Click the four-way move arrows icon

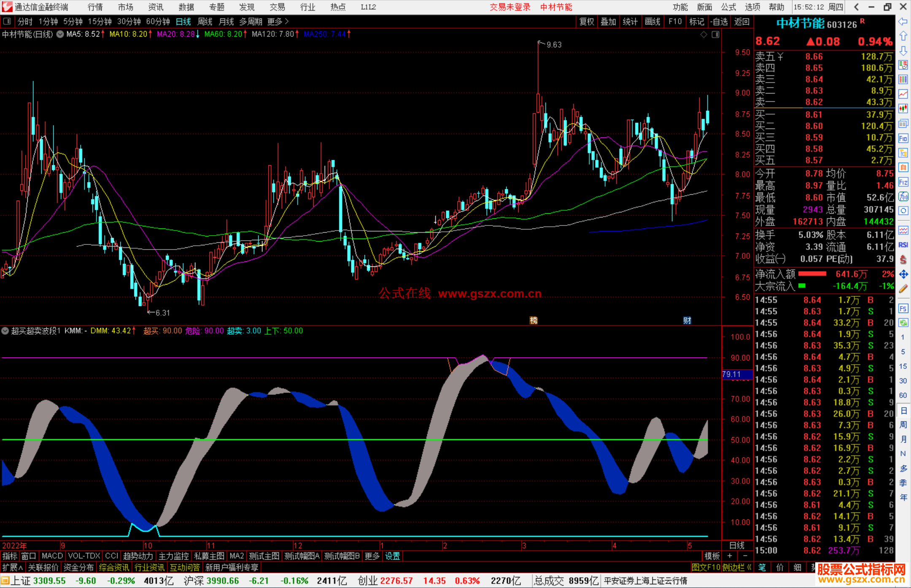[903, 274]
